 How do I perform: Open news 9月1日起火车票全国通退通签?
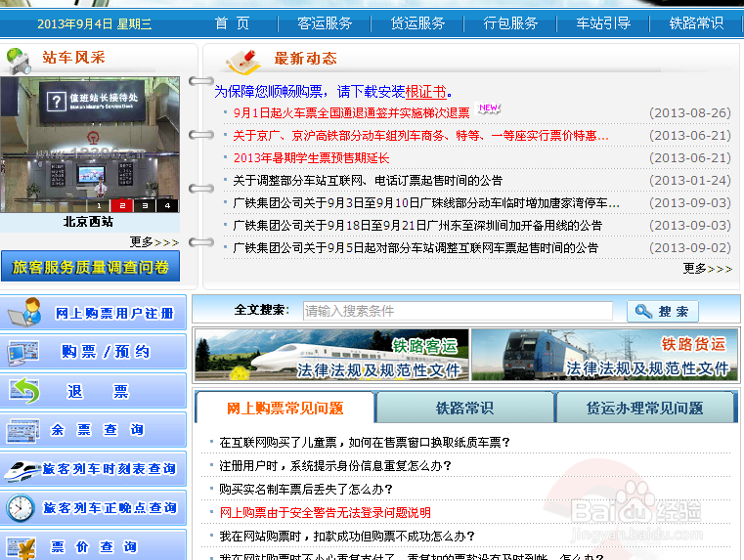(351, 112)
